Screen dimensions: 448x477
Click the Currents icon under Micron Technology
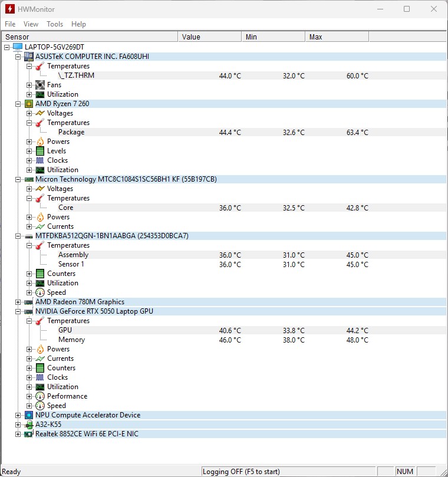coord(40,226)
